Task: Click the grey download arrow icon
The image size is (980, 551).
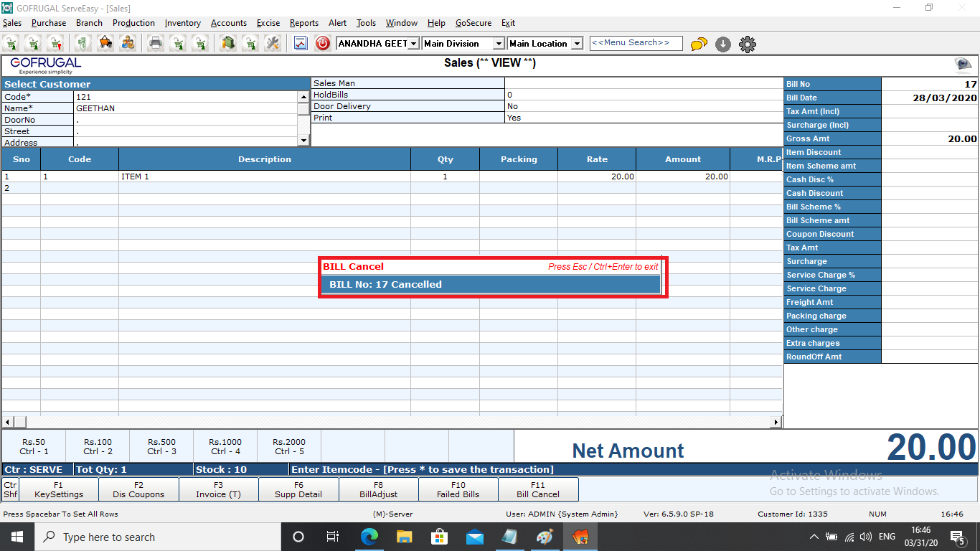Action: click(723, 44)
